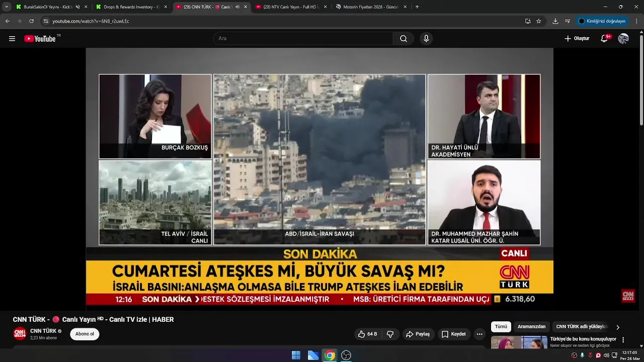Close the Drops & Rewards Inventory tab

pyautogui.click(x=166, y=7)
